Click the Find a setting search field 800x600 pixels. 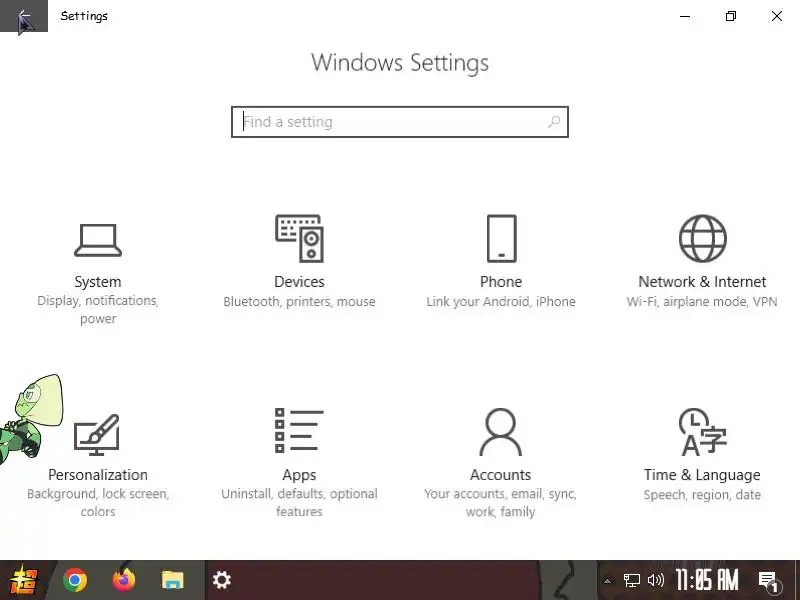tap(399, 122)
